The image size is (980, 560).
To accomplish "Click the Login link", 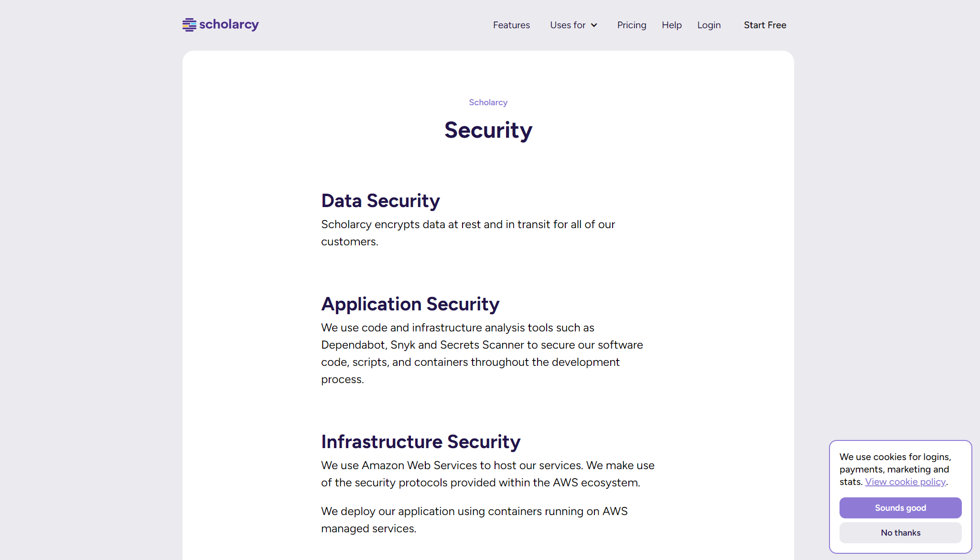I will point(709,25).
